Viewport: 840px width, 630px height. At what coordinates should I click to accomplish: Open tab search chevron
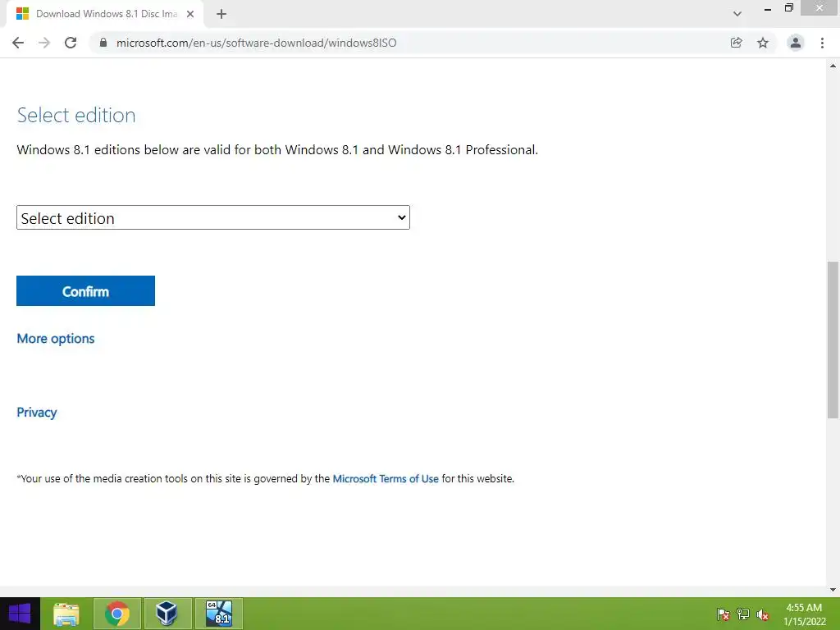click(x=737, y=14)
